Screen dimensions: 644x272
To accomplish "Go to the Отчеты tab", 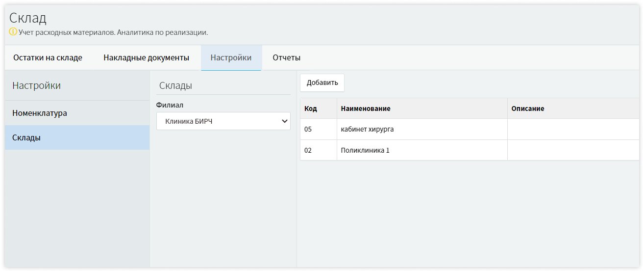I will click(x=286, y=58).
